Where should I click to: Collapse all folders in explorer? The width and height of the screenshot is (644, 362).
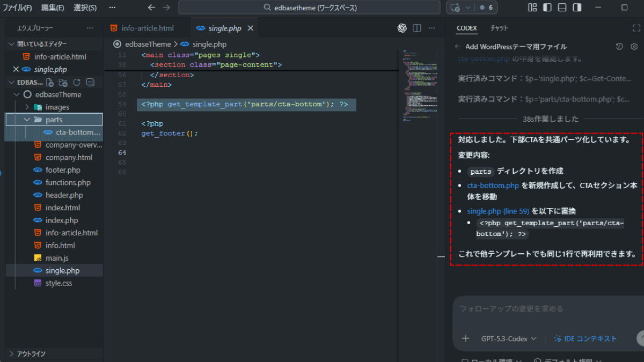[90, 82]
